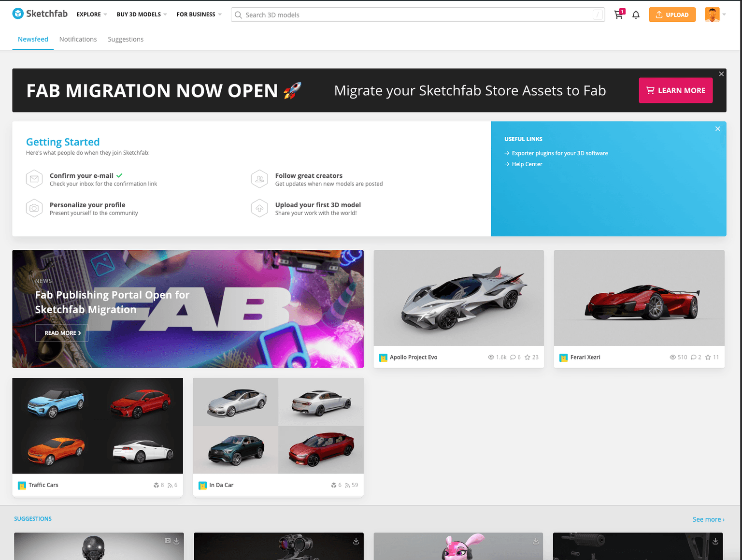Click the LEARN MORE button
Image resolution: width=742 pixels, height=560 pixels.
675,90
